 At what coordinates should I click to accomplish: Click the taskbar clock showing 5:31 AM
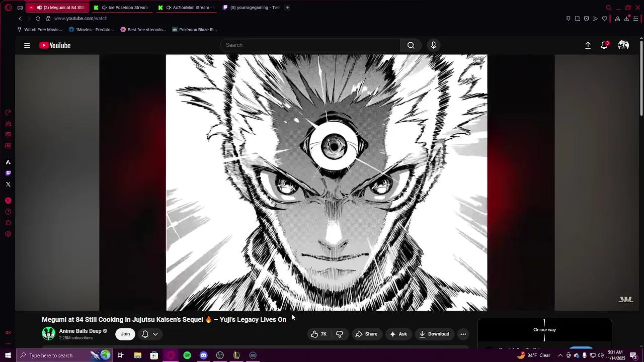click(616, 355)
